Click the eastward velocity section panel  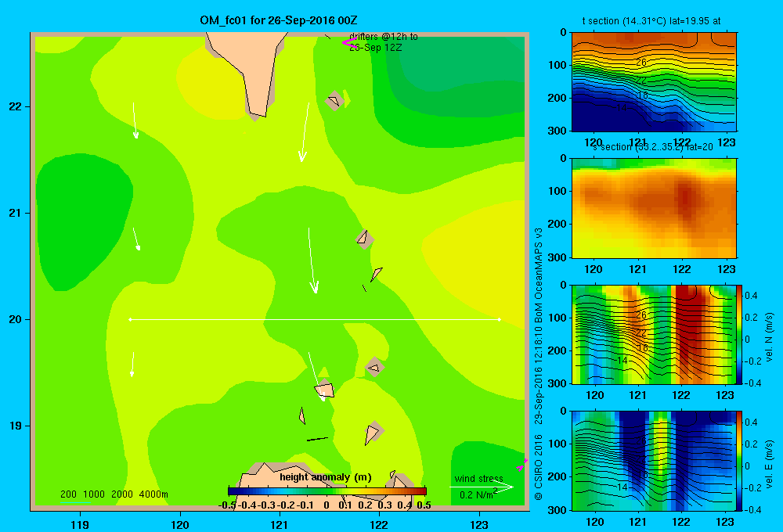[654, 461]
